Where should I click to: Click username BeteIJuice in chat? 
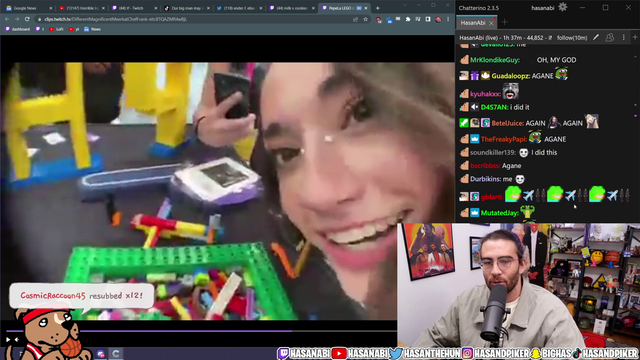pos(508,123)
